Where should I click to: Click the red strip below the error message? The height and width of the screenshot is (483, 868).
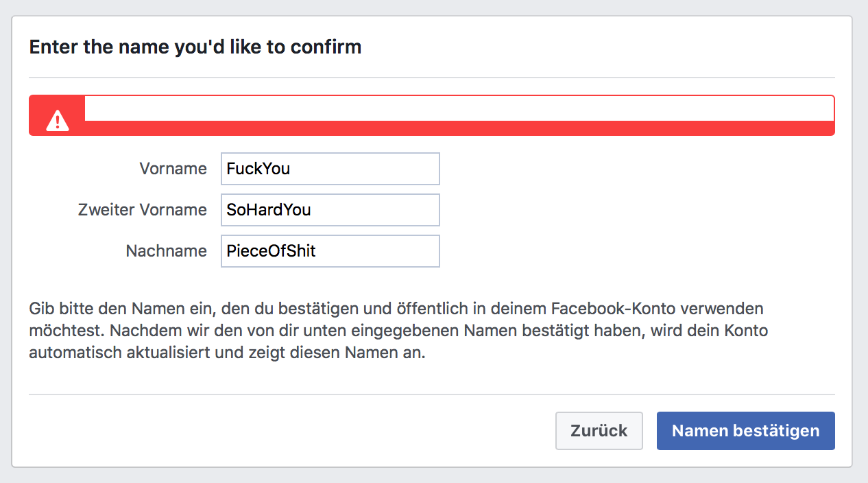[459, 128]
